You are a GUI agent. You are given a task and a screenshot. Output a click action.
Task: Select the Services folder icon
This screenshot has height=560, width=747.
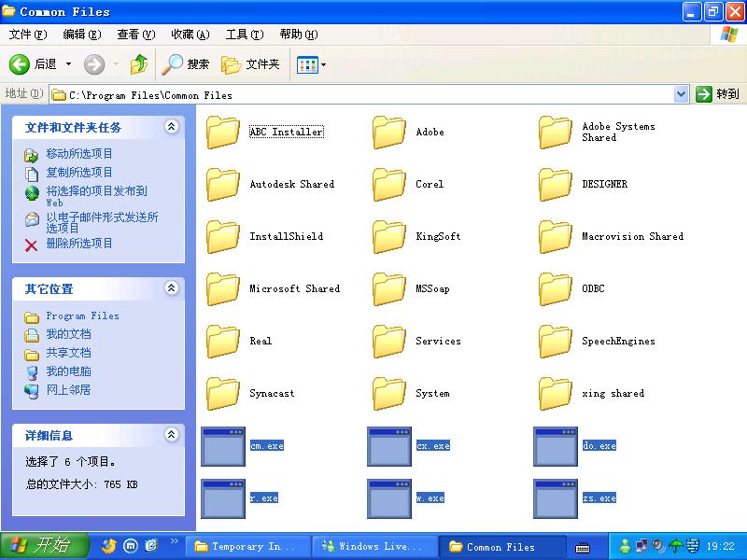(388, 342)
